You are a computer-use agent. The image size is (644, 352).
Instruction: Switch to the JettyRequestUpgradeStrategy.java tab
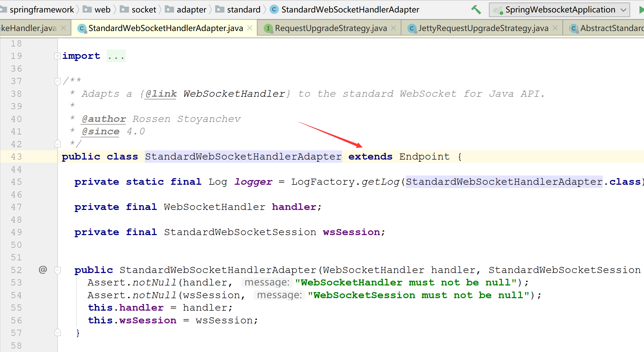pos(483,28)
